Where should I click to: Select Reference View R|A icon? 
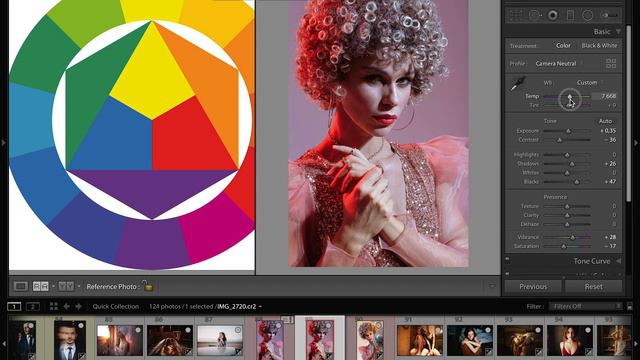tap(40, 286)
